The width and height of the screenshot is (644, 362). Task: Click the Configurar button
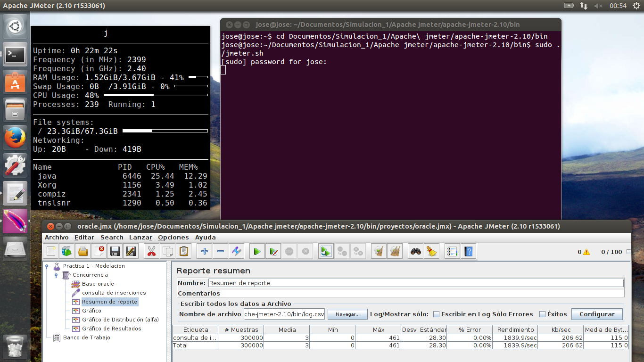click(597, 314)
